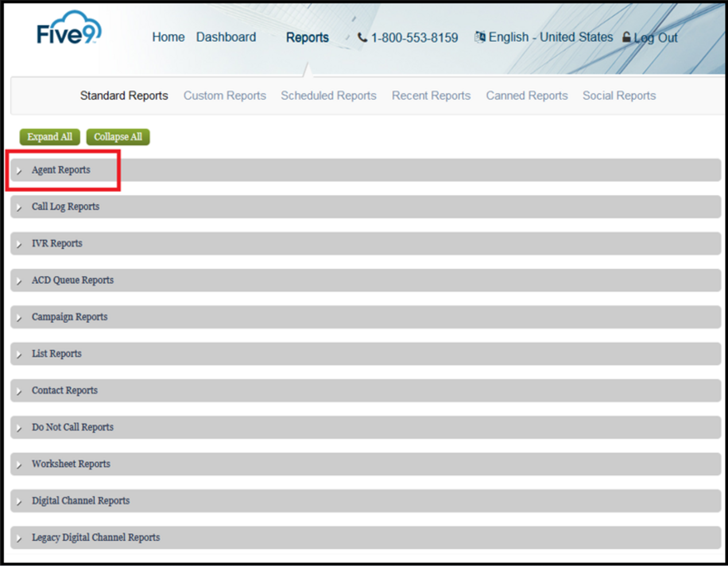Click the List Reports label
The height and width of the screenshot is (566, 728).
click(x=56, y=354)
